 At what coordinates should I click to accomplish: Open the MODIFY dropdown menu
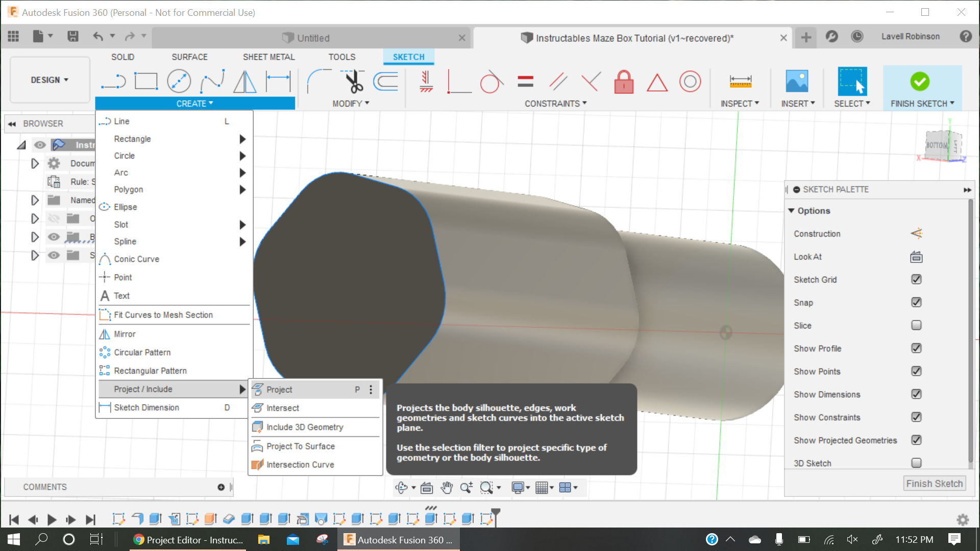point(351,104)
